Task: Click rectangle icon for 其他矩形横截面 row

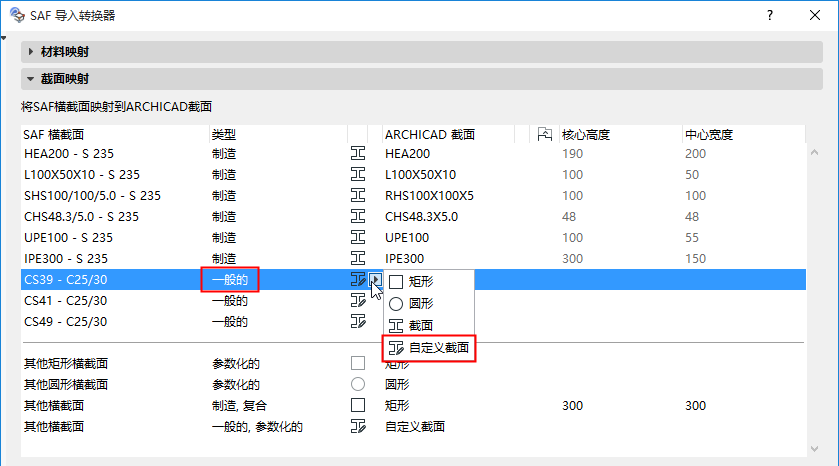Action: pyautogui.click(x=358, y=363)
